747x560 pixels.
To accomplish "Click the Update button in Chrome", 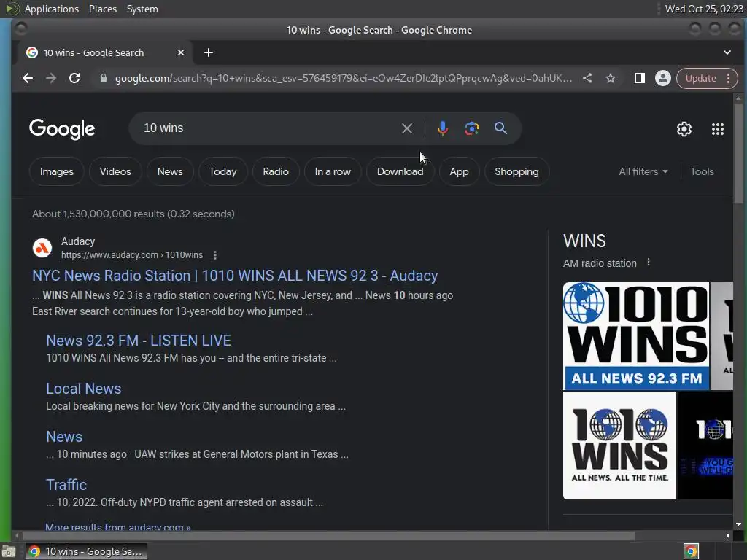I will (x=700, y=78).
